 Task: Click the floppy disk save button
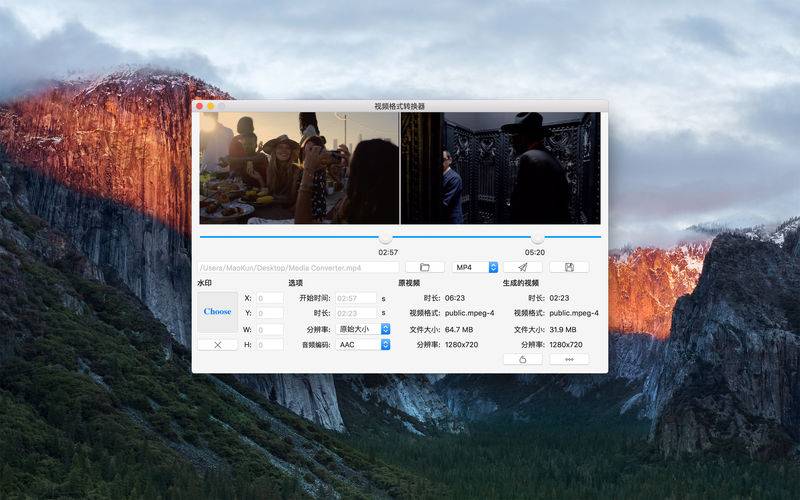[x=569, y=267]
